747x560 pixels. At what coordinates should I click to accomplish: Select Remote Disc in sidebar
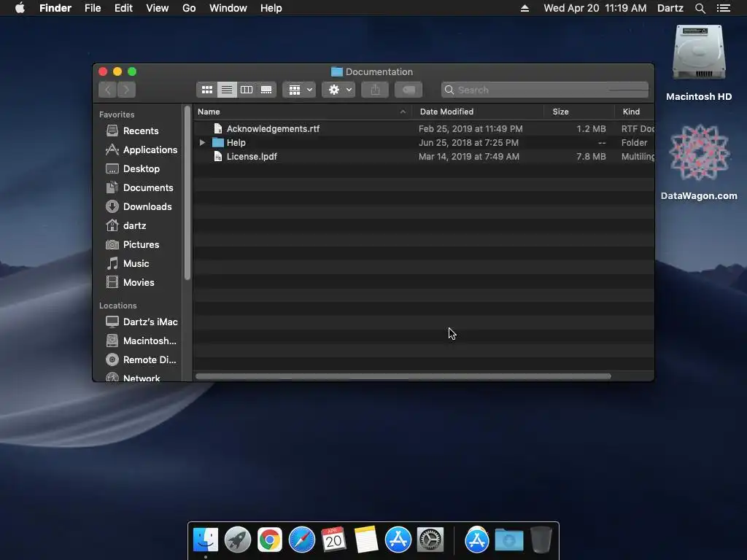click(141, 360)
